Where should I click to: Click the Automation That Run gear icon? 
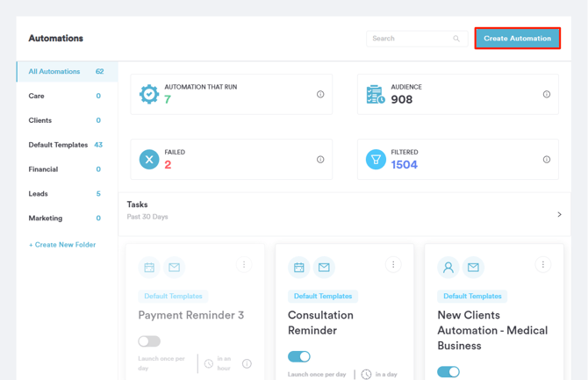coord(149,94)
